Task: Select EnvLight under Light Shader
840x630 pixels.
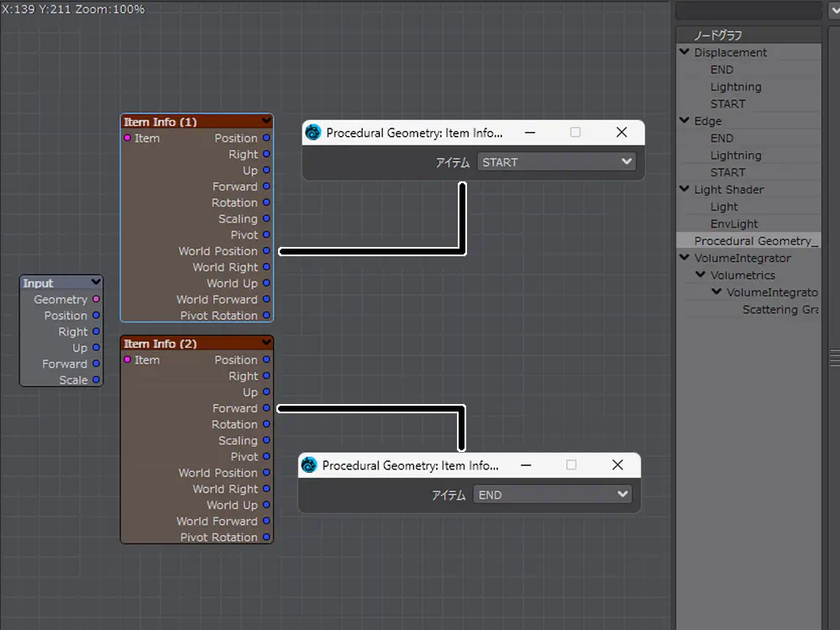Action: point(733,224)
